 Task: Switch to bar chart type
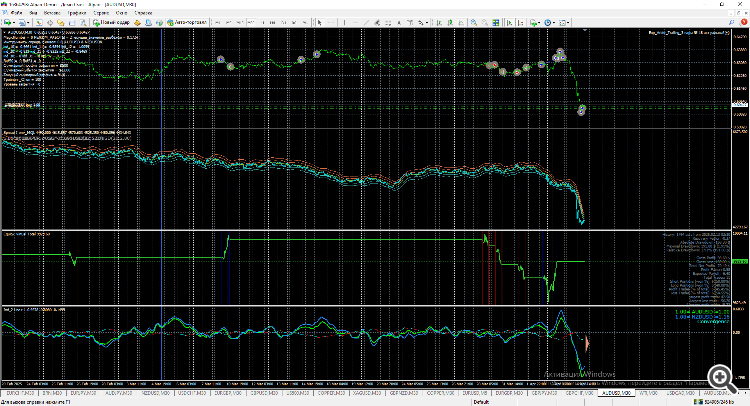click(439, 22)
